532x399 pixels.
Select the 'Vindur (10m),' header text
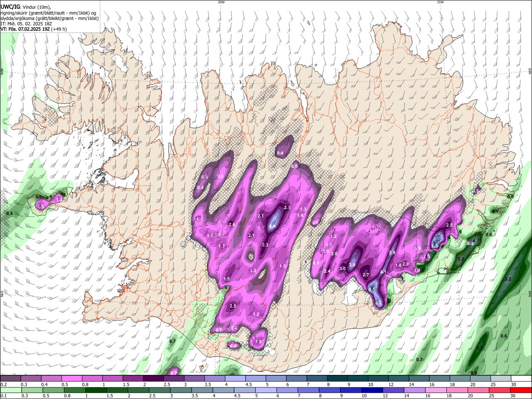click(37, 7)
